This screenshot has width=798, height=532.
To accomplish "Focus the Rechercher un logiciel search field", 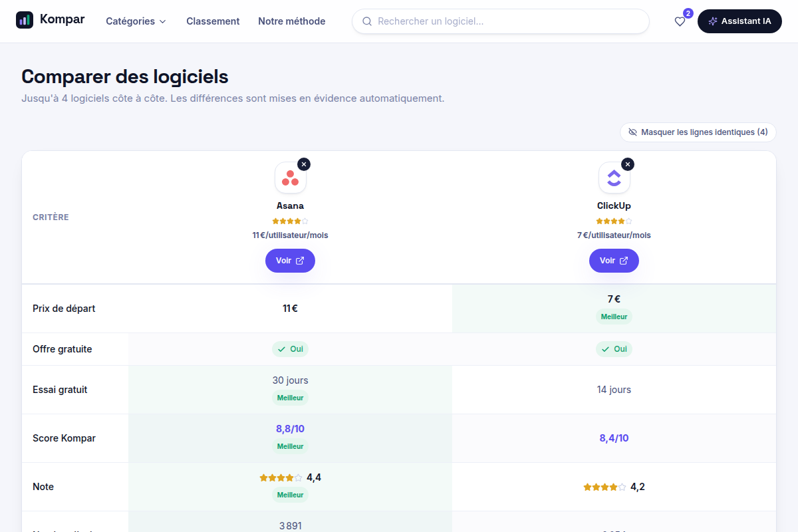I will tap(501, 21).
